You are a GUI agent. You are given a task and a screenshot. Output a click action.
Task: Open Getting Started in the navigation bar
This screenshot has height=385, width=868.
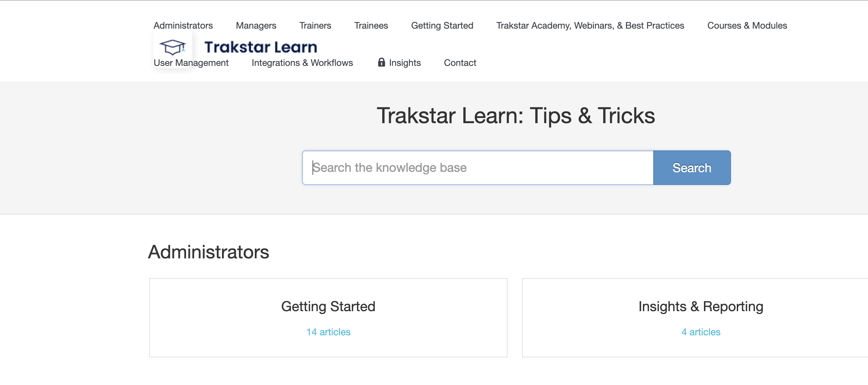pyautogui.click(x=442, y=26)
